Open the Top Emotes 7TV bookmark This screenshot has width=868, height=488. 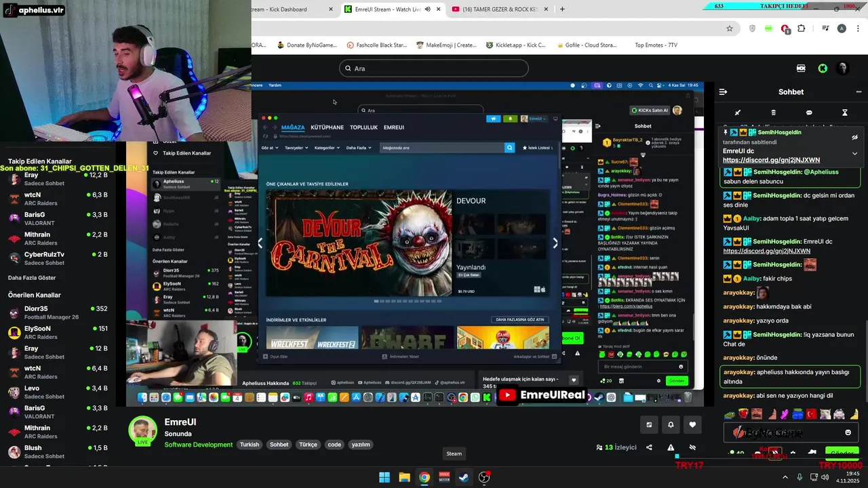tap(655, 45)
